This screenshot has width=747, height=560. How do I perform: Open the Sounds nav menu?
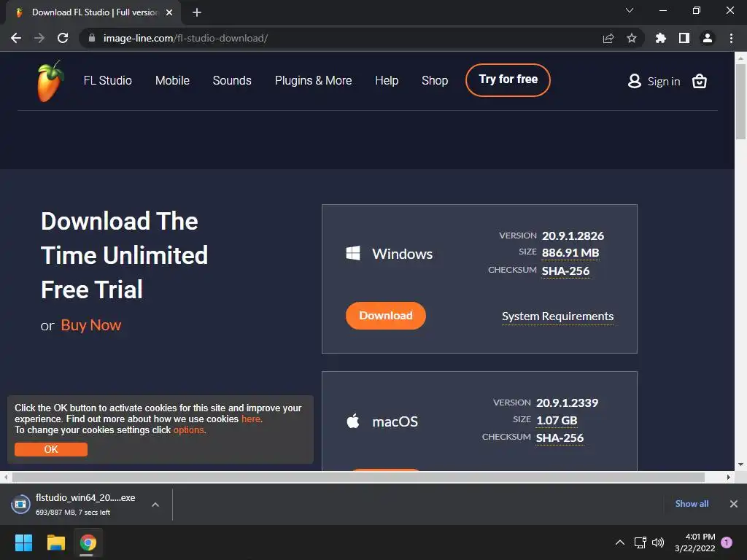click(232, 80)
